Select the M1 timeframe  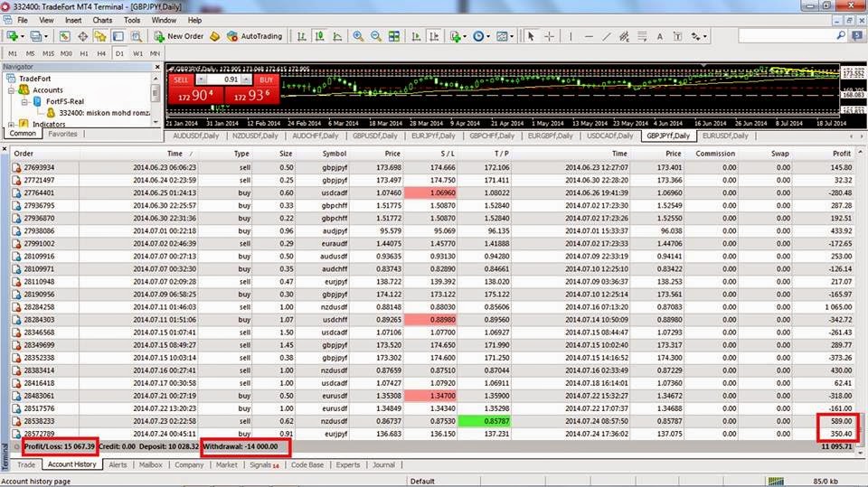click(x=13, y=53)
